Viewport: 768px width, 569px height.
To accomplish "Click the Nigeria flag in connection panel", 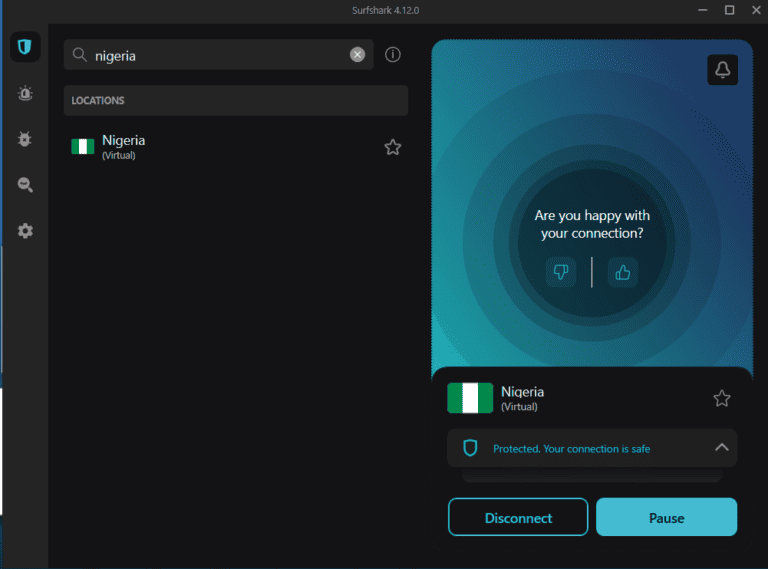I will pyautogui.click(x=470, y=398).
